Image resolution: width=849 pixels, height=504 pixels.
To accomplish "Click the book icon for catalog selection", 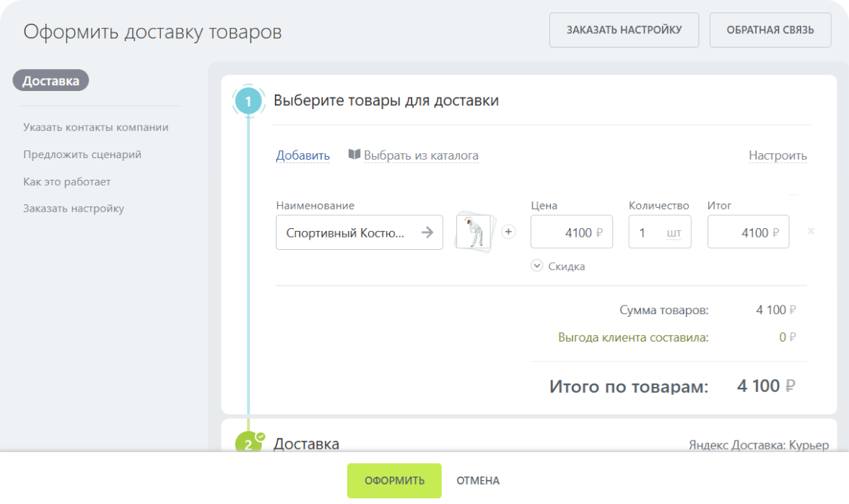I will tap(354, 155).
